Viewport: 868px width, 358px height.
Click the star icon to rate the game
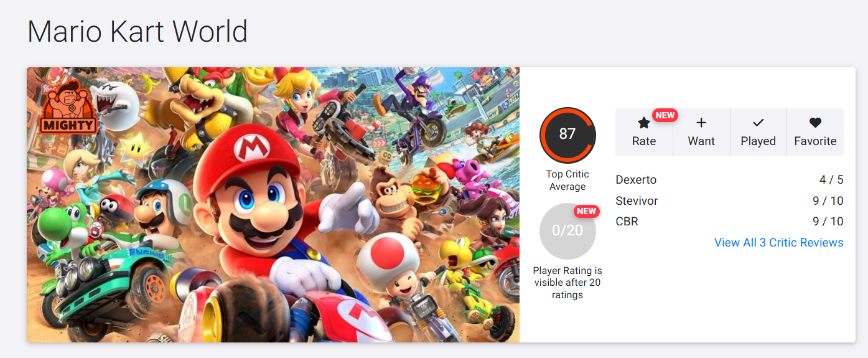pyautogui.click(x=644, y=123)
